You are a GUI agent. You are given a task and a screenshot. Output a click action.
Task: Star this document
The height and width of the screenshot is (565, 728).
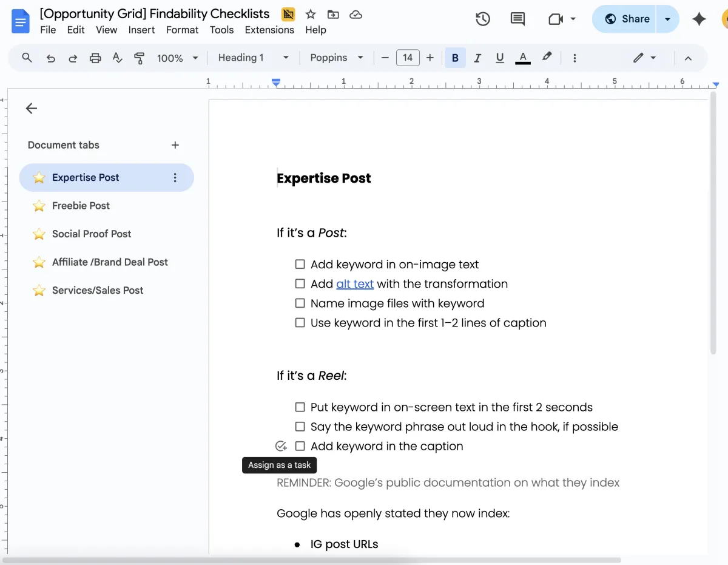click(311, 14)
